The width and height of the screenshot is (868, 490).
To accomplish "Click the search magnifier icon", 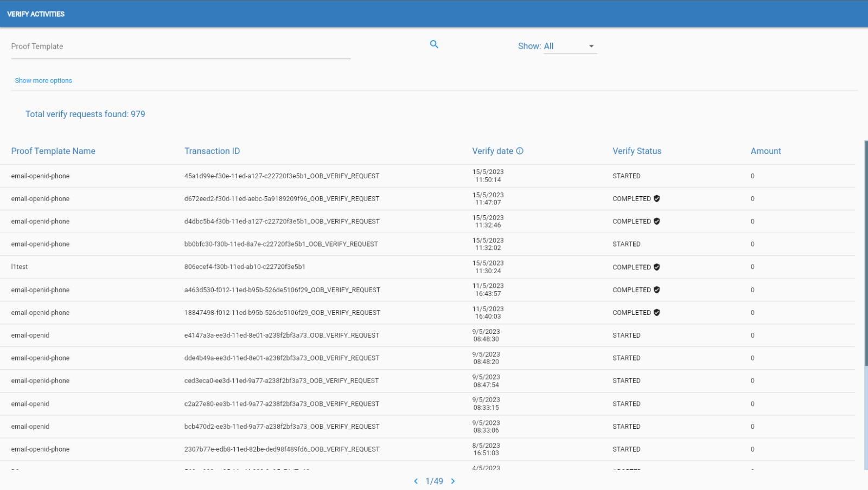I will pyautogui.click(x=434, y=44).
